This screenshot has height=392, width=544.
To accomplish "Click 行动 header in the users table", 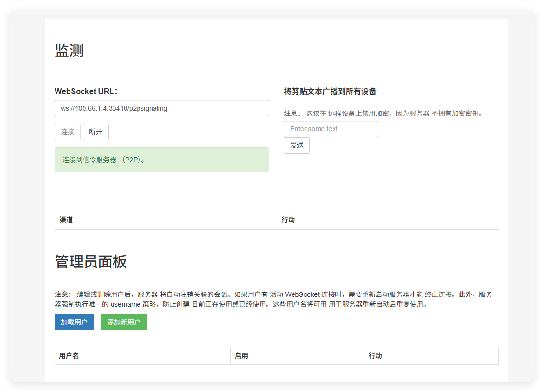I will click(x=376, y=356).
